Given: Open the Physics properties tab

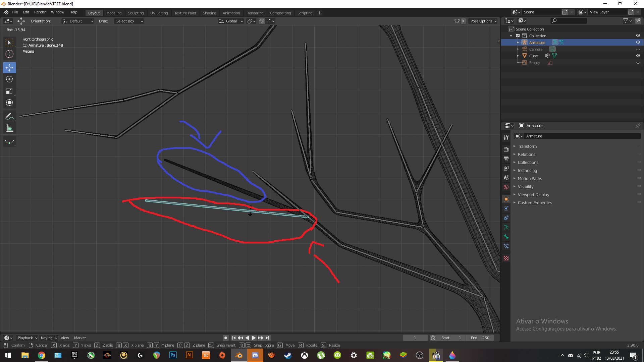Looking at the screenshot, I should click(506, 208).
